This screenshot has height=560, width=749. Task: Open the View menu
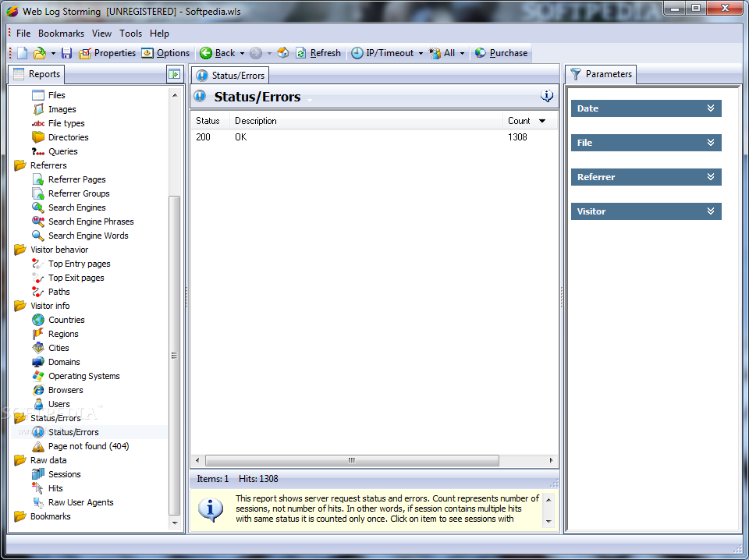[x=101, y=34]
